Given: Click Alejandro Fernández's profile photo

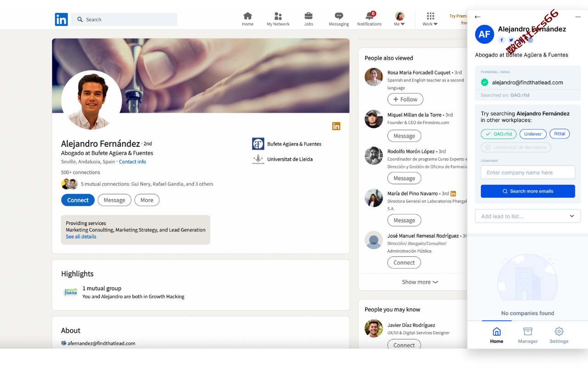Looking at the screenshot, I should (x=91, y=101).
